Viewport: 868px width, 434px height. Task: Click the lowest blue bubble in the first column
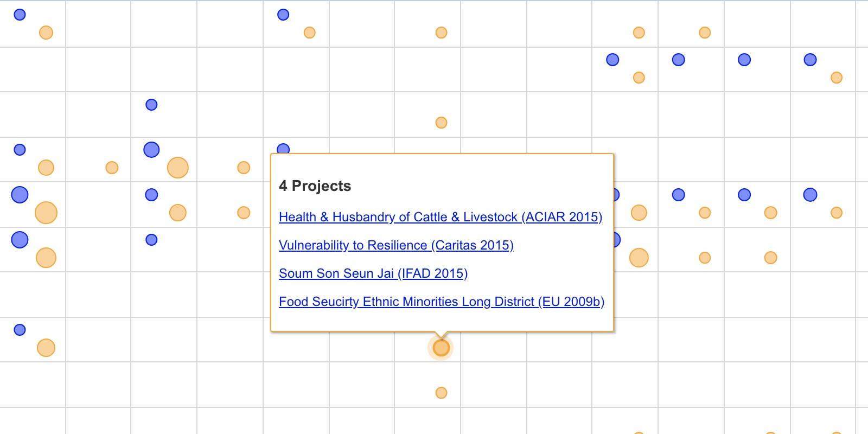pos(20,330)
